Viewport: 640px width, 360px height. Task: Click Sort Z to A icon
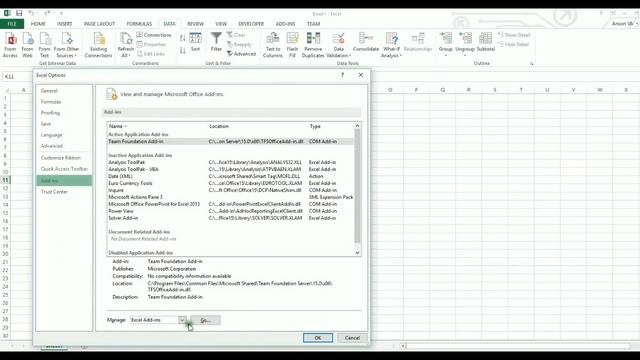[182, 50]
